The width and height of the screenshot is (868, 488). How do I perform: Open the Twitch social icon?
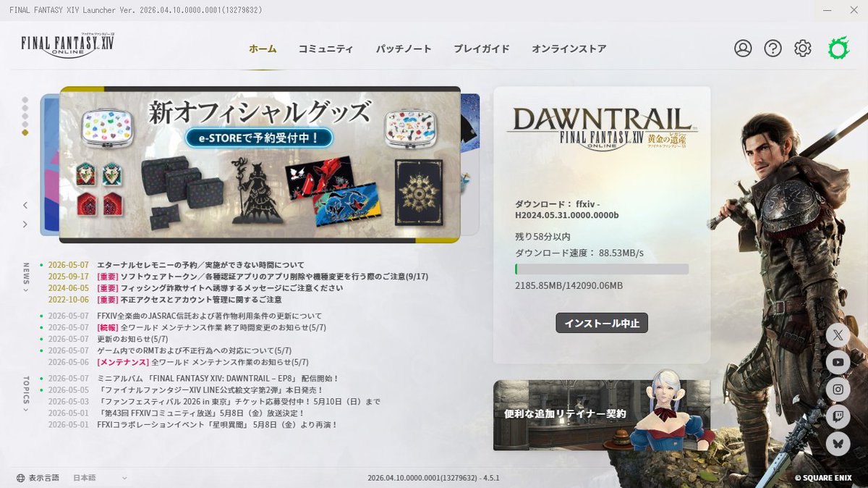click(838, 417)
